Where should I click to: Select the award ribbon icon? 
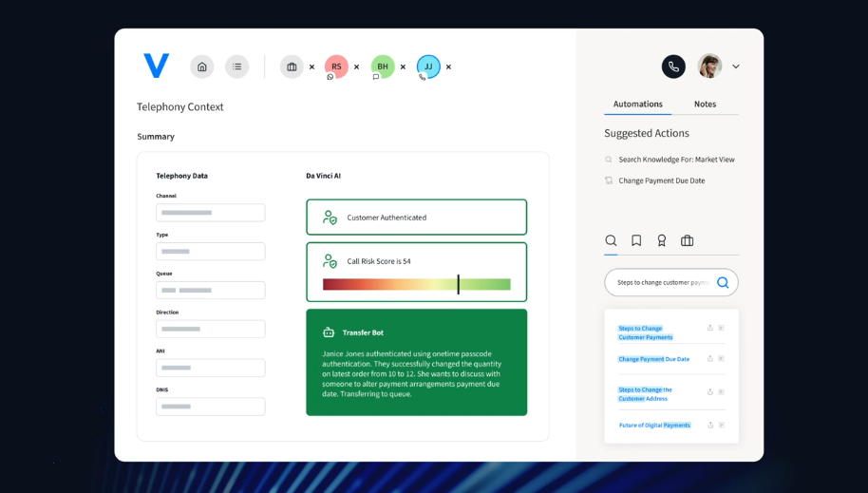662,241
